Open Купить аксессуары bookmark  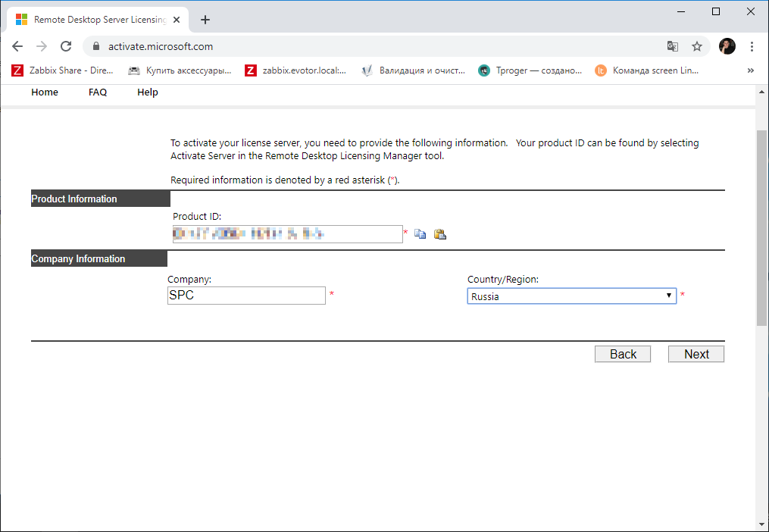[x=180, y=70]
